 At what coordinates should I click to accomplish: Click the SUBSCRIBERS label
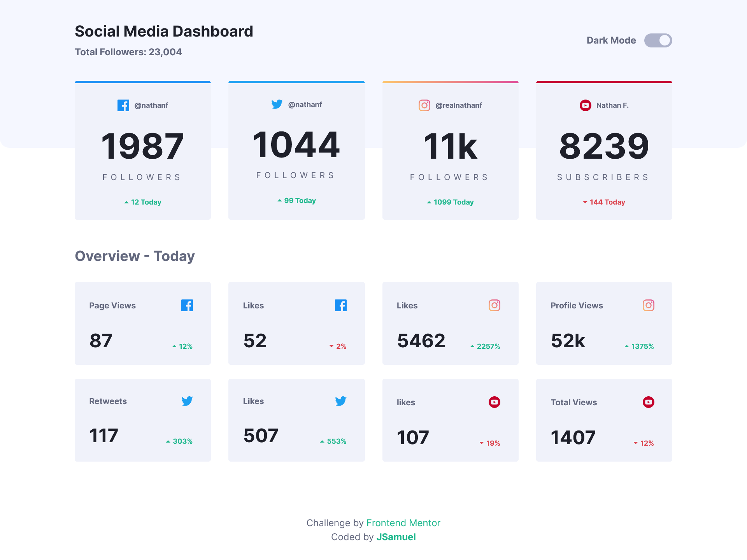pos(604,177)
